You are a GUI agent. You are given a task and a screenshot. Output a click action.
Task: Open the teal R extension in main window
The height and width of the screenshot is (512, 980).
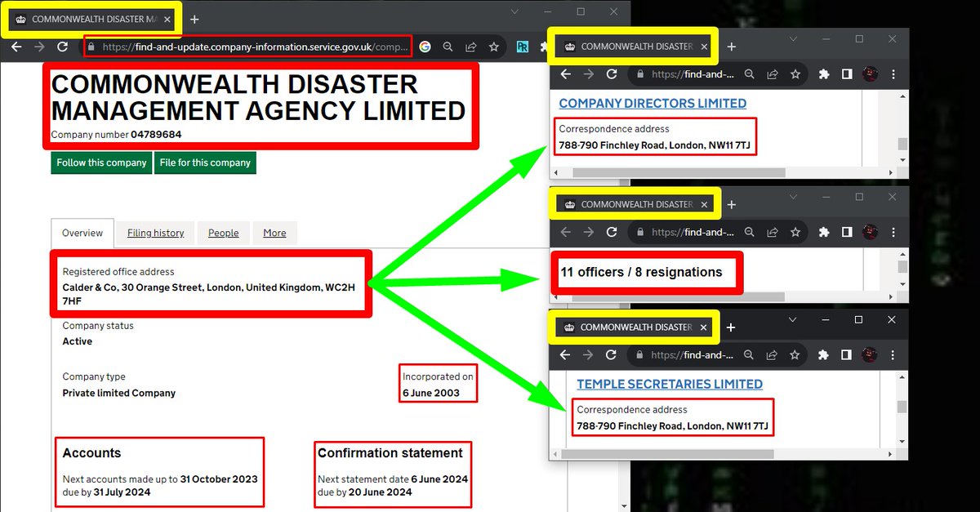[x=522, y=47]
